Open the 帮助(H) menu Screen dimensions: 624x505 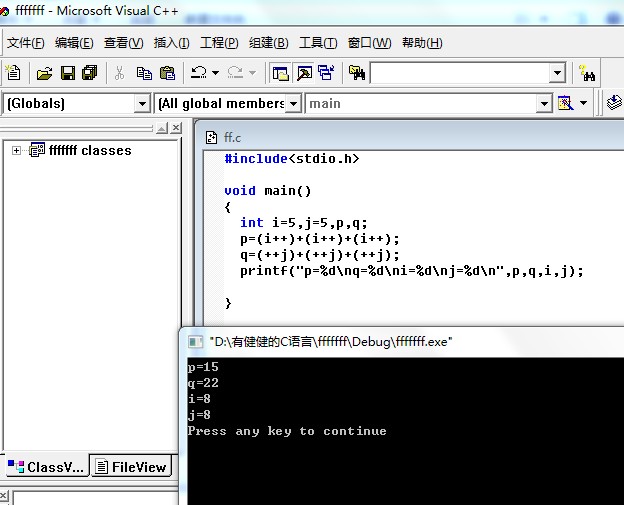(x=422, y=43)
